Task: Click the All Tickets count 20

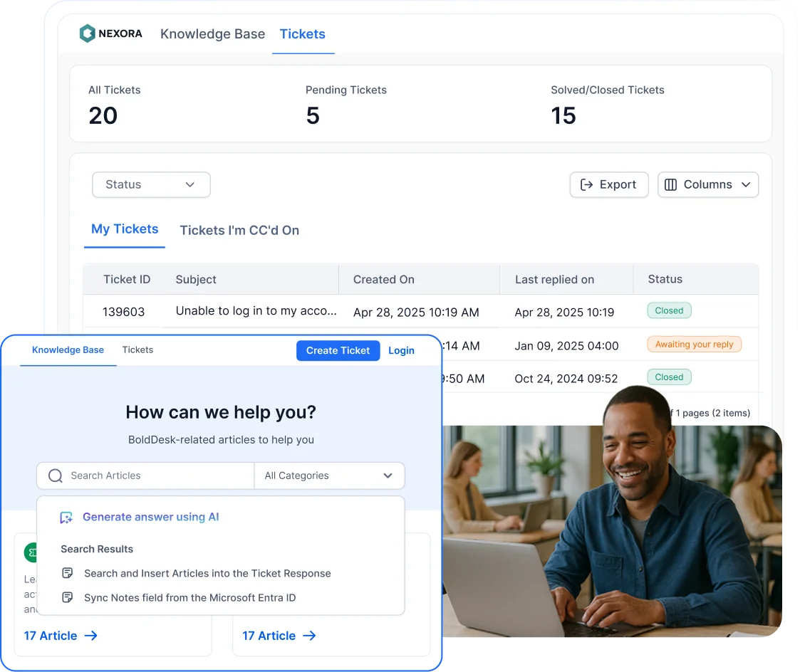Action: tap(103, 115)
